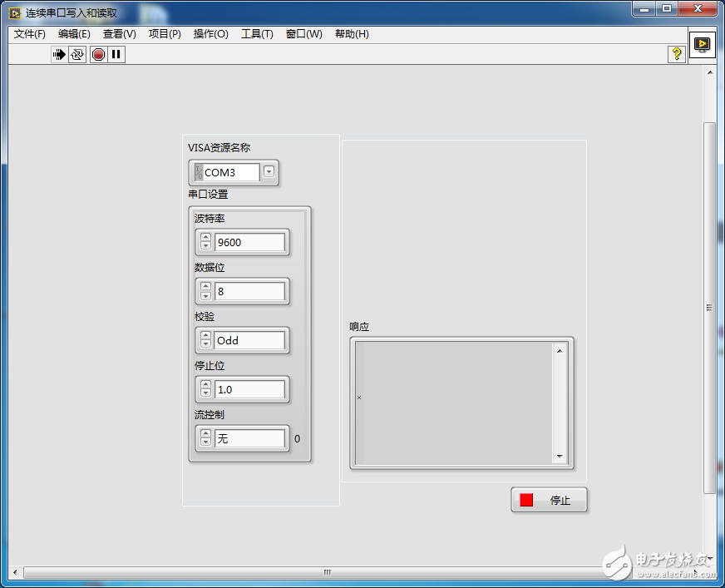The image size is (725, 588).
Task: Open the 工具(T) menu
Action: (x=257, y=34)
